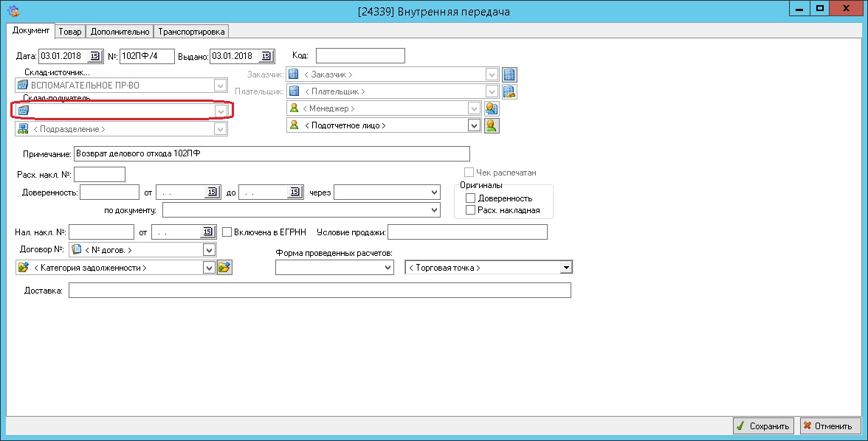
Task: Open calendar for Нал. накл. date
Action: coord(208,232)
